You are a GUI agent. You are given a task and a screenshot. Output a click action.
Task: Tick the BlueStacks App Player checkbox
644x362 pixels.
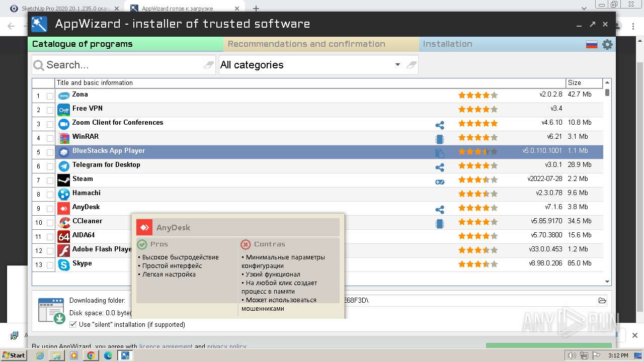click(x=50, y=152)
